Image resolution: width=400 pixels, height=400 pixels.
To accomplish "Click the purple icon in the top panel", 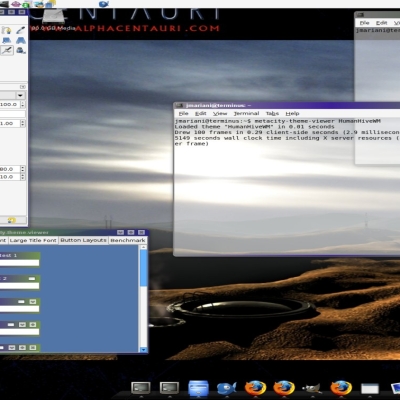I will point(16,4).
